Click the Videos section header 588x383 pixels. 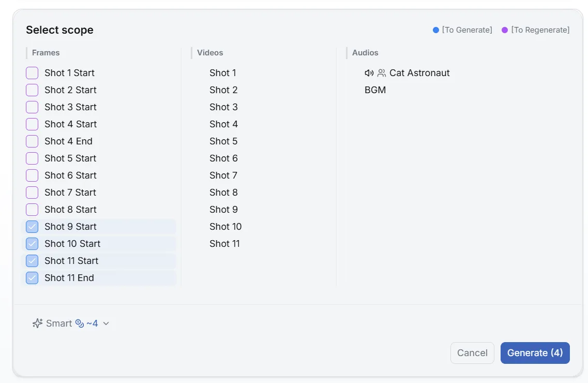click(209, 52)
